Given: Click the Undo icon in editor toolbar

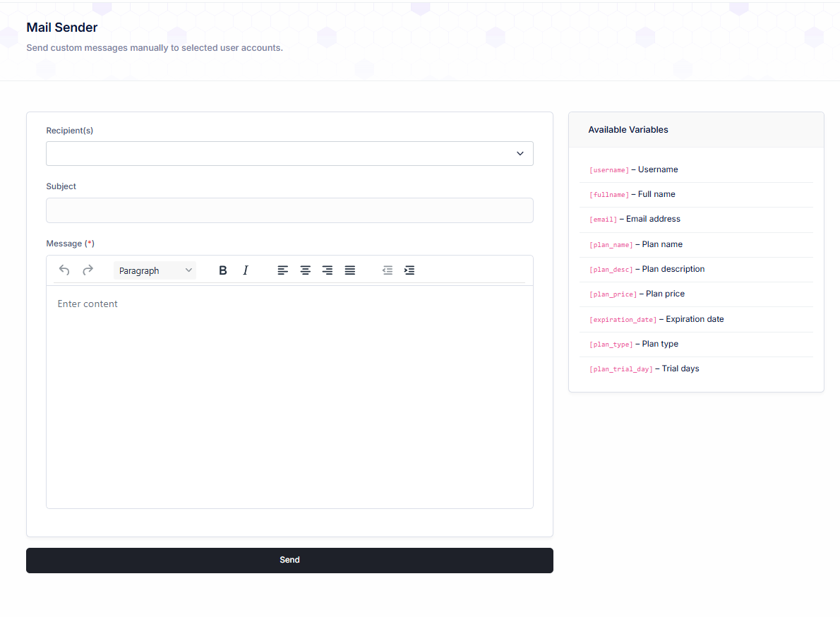Looking at the screenshot, I should click(x=64, y=270).
